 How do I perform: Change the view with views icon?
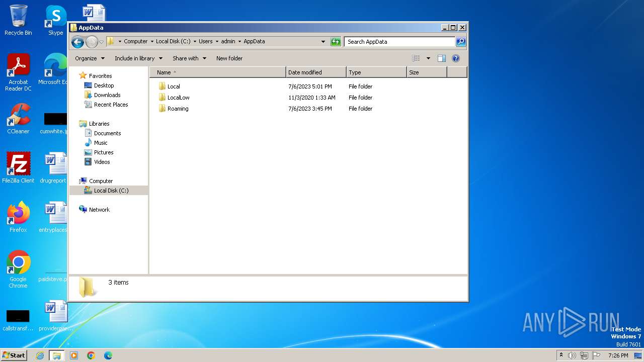(x=416, y=58)
